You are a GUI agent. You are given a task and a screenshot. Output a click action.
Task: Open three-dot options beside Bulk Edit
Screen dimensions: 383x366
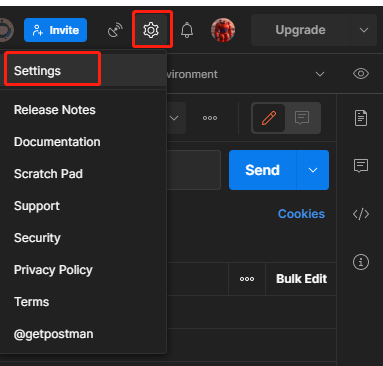(x=247, y=279)
